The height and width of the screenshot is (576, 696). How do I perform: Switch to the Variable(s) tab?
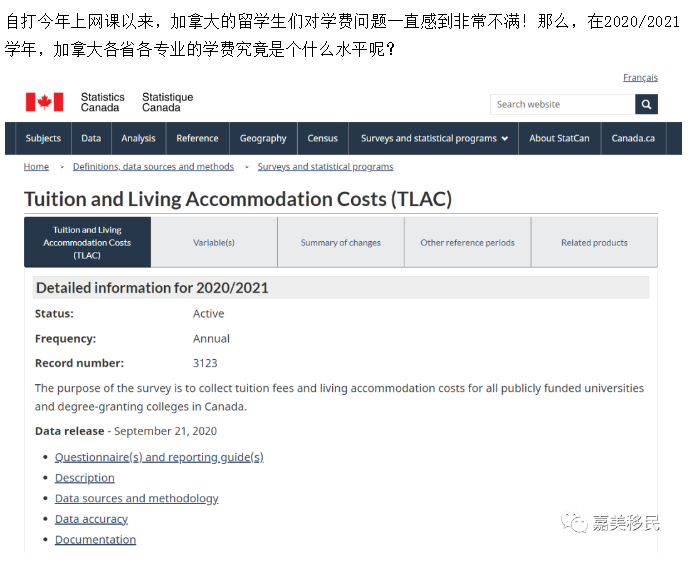(x=214, y=243)
